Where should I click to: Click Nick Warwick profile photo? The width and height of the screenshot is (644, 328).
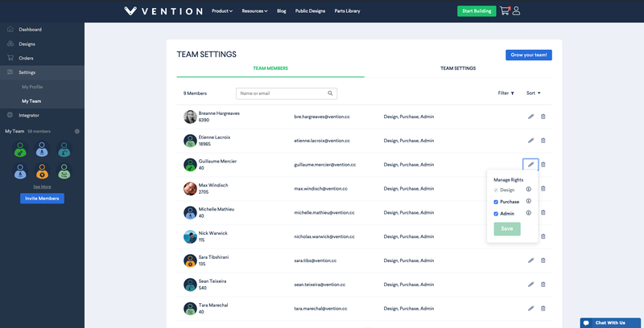tap(190, 236)
